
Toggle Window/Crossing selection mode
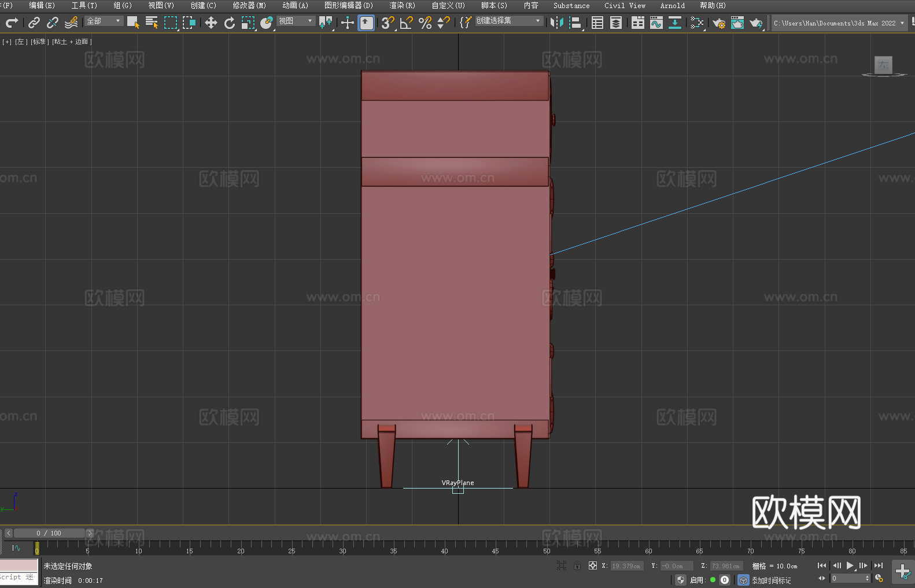point(189,23)
